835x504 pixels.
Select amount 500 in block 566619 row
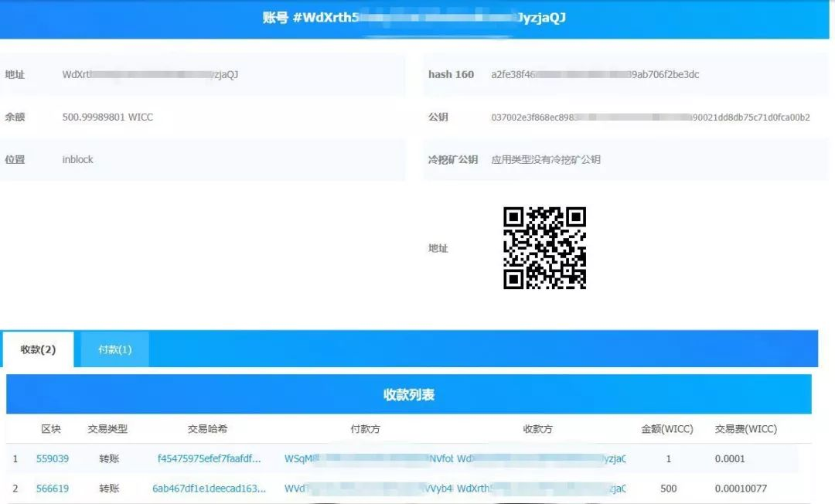coord(668,489)
